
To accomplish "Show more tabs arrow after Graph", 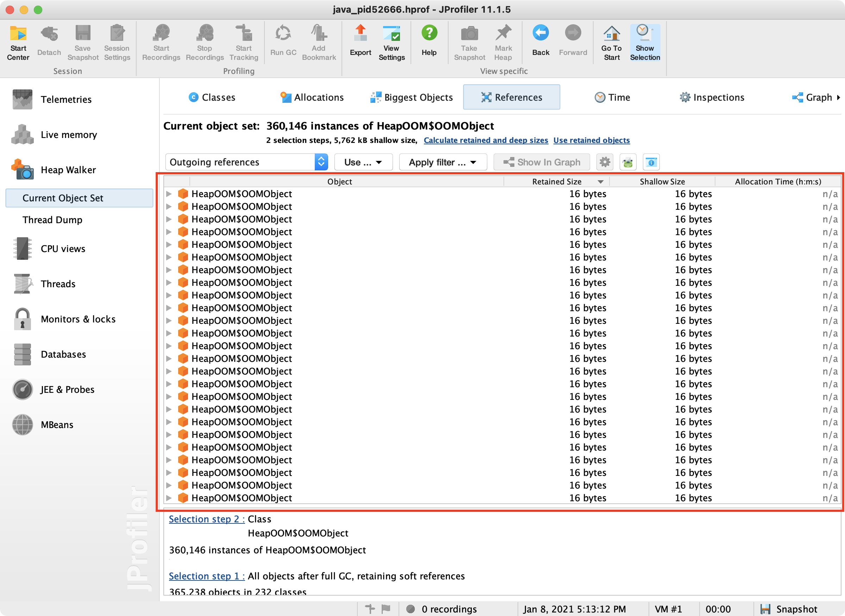I will point(838,97).
